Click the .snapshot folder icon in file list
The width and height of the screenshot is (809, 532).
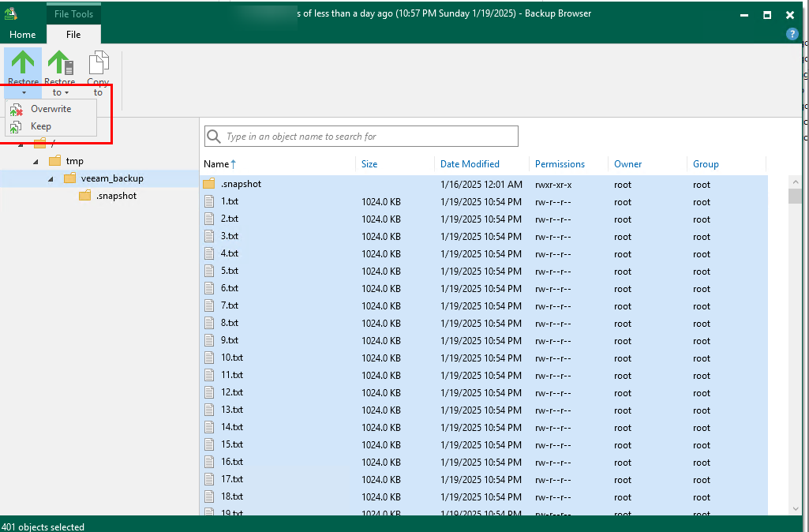pyautogui.click(x=209, y=185)
